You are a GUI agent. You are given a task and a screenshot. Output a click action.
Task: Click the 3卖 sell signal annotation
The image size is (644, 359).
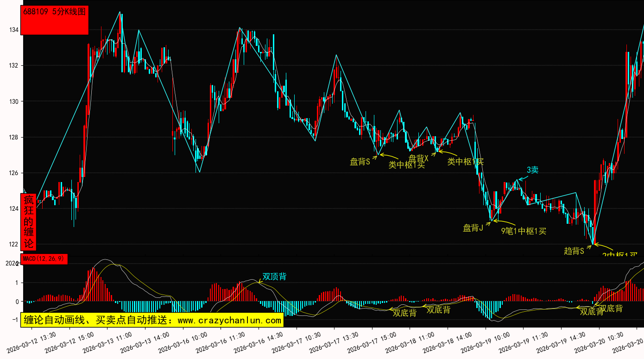[532, 170]
